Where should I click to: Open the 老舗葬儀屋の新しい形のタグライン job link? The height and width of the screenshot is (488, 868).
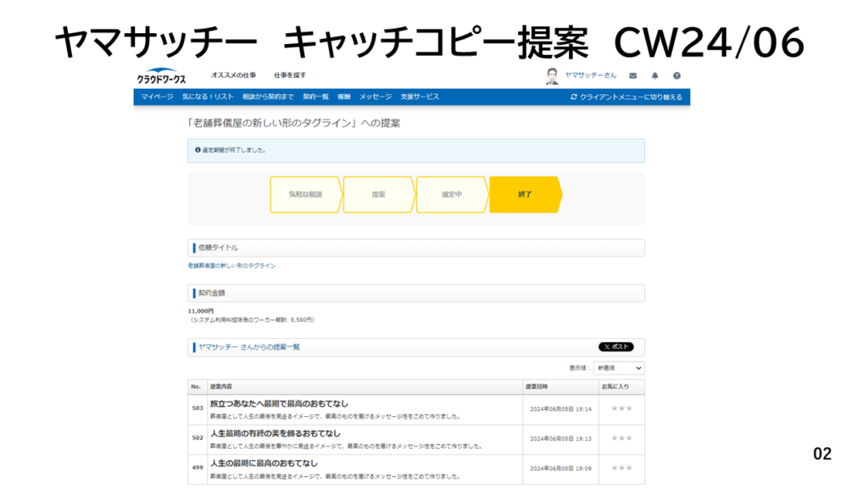[231, 266]
